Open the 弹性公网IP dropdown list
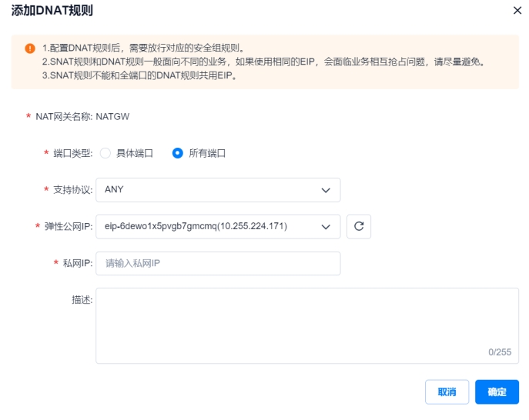The width and height of the screenshot is (529, 420). point(218,226)
